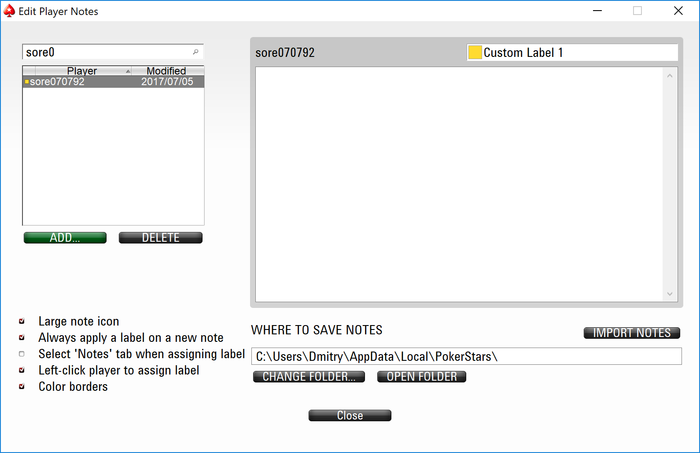Click the sore070792 heading above notes area
The width and height of the screenshot is (700, 453).
coord(285,53)
